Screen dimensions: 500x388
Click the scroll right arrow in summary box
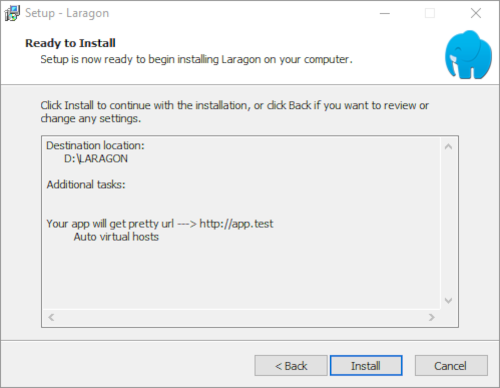432,317
